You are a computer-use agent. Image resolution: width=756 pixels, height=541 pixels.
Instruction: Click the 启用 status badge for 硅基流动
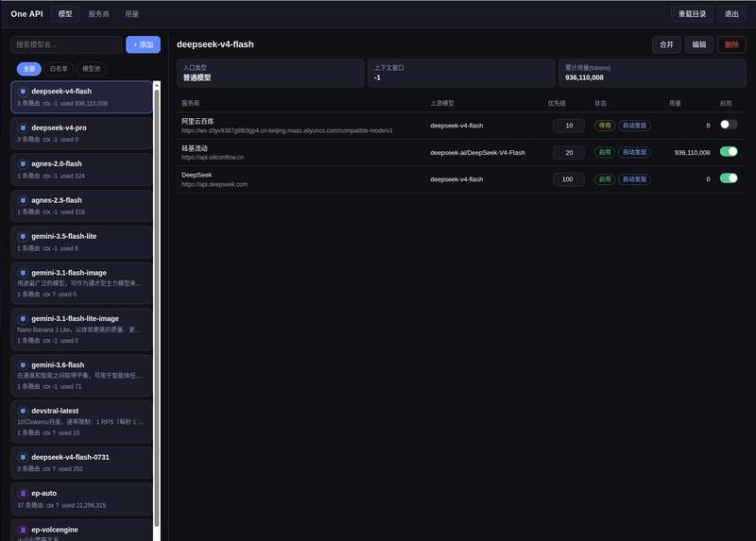coord(604,152)
